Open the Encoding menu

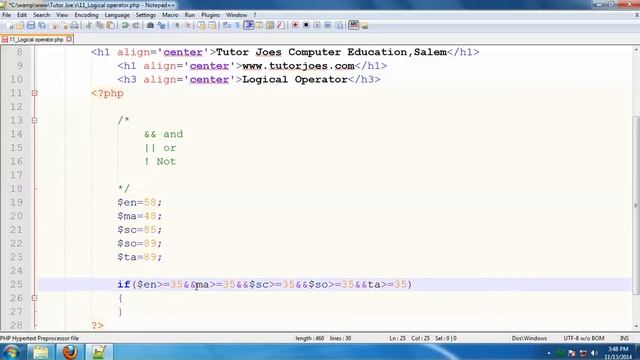click(x=87, y=15)
